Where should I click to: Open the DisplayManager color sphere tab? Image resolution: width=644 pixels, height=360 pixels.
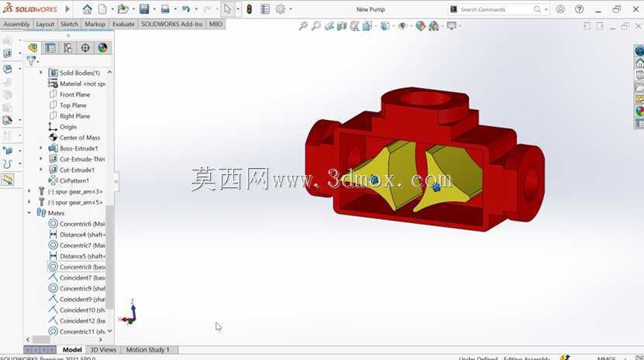click(x=102, y=48)
